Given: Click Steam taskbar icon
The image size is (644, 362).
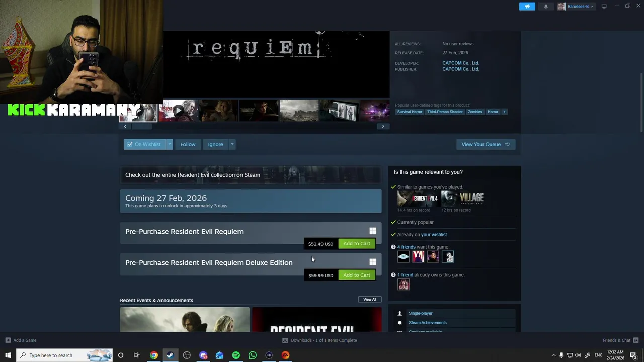Looking at the screenshot, I should pyautogui.click(x=170, y=355).
